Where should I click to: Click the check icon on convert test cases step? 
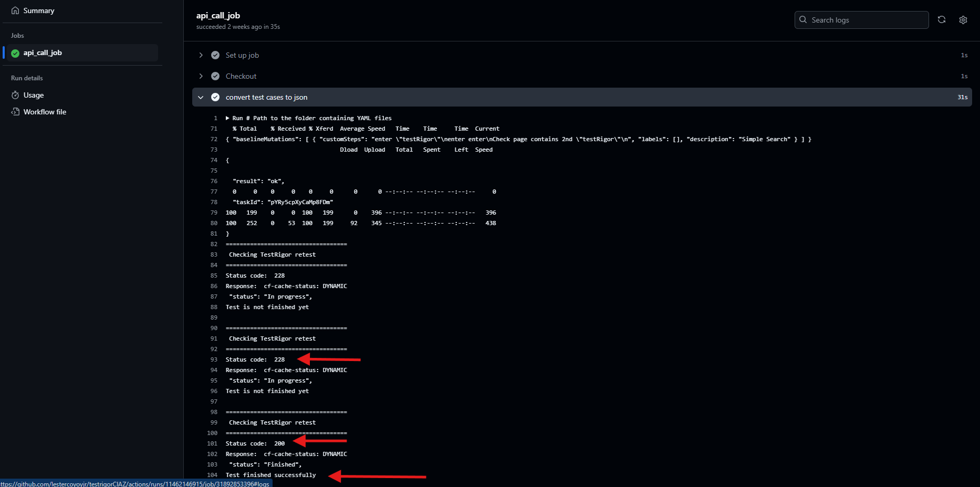click(215, 97)
